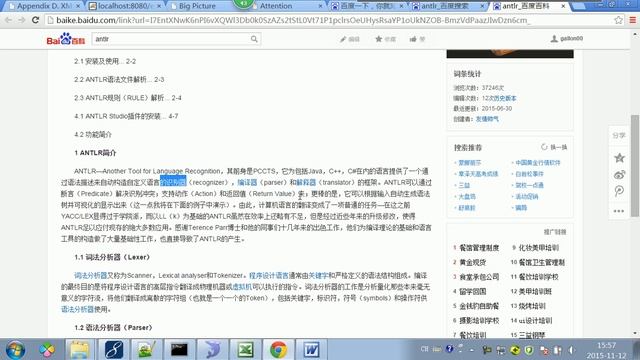This screenshot has width=640, height=360.
Task: Open promoted link 13 烧烤培训
Action: (532, 306)
